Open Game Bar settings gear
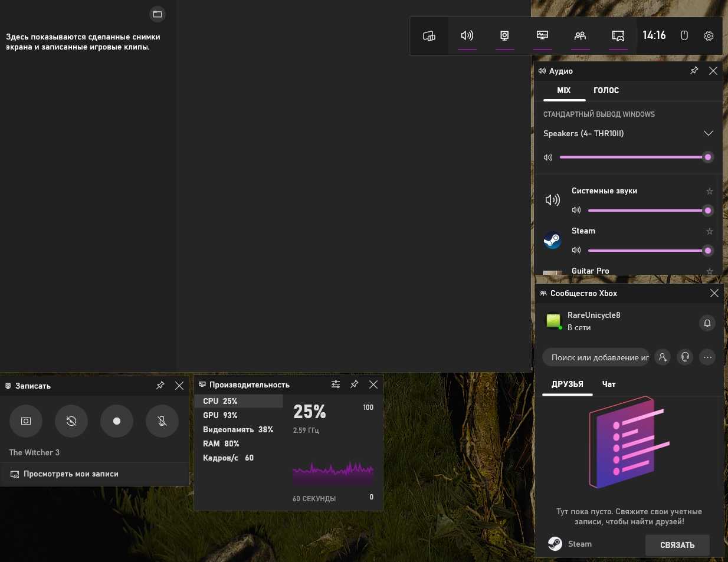The height and width of the screenshot is (562, 728). pyautogui.click(x=709, y=36)
